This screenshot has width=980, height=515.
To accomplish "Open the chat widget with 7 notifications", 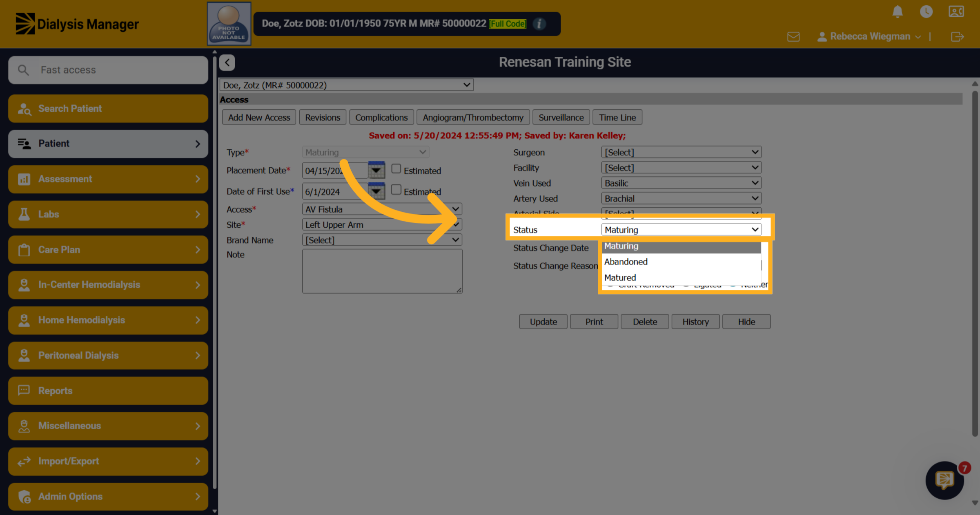I will (944, 480).
